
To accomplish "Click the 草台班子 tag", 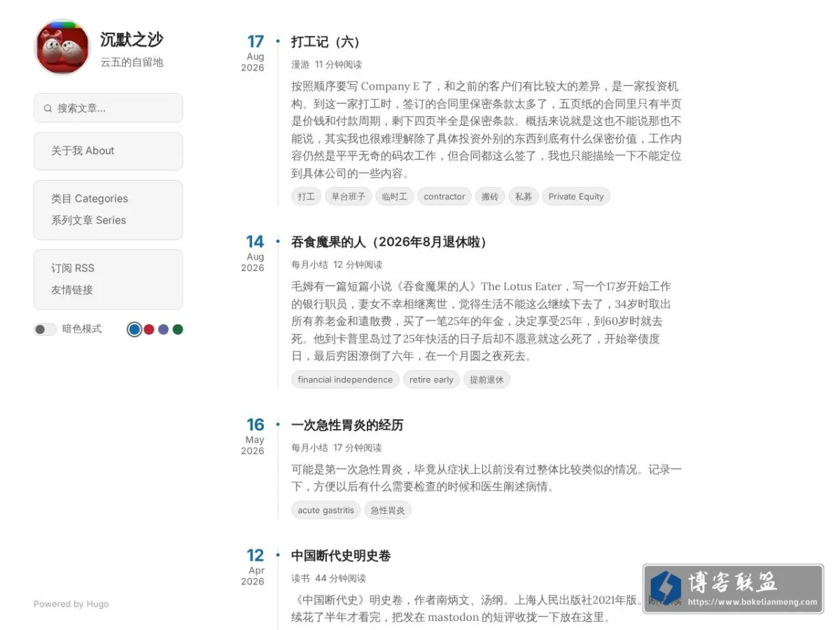I will [x=348, y=197].
